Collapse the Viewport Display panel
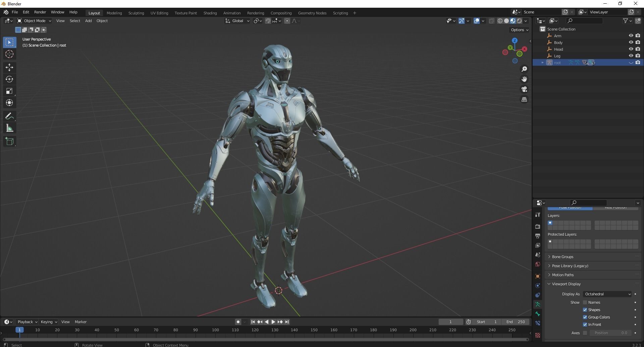The width and height of the screenshot is (644, 347). [x=566, y=284]
